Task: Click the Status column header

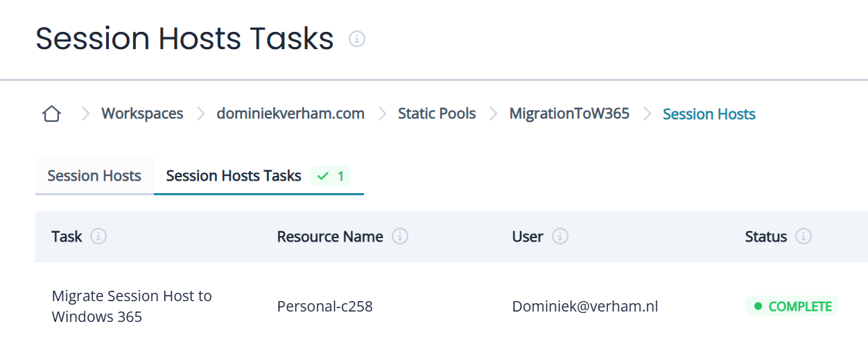Action: coord(765,237)
